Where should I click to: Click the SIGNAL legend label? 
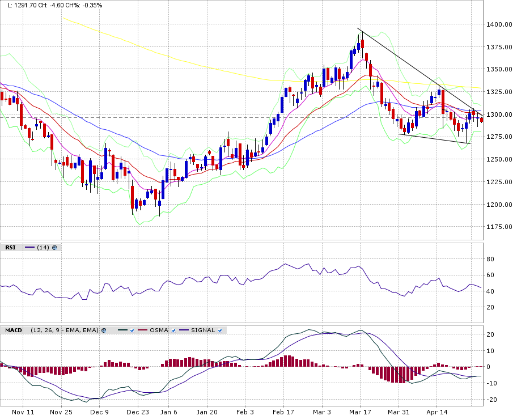coord(203,330)
